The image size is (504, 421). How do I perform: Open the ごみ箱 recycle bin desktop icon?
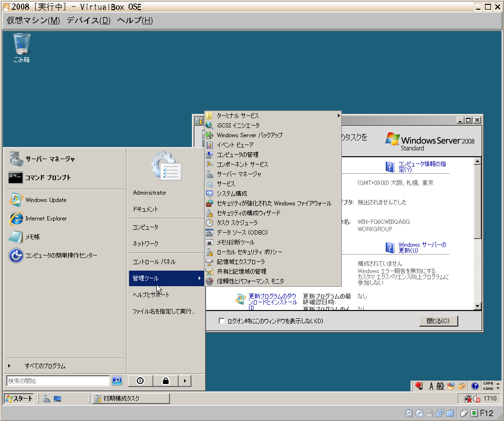(x=21, y=48)
